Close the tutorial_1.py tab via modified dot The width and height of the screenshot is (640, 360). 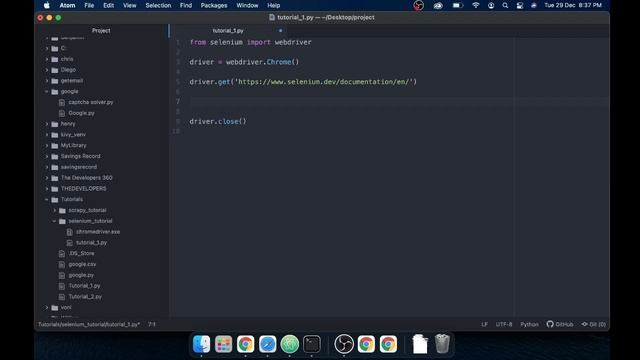(280, 31)
